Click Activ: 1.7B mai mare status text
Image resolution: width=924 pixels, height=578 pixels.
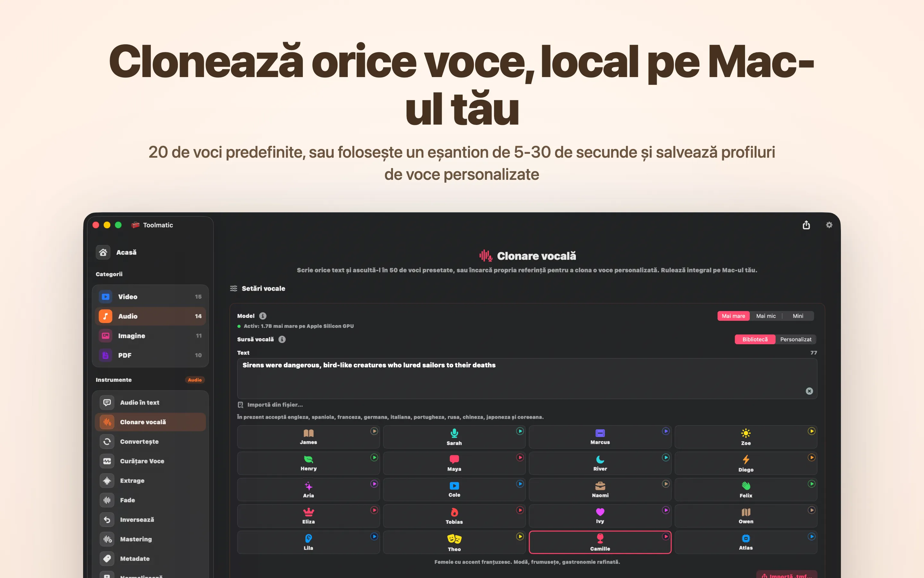(299, 326)
